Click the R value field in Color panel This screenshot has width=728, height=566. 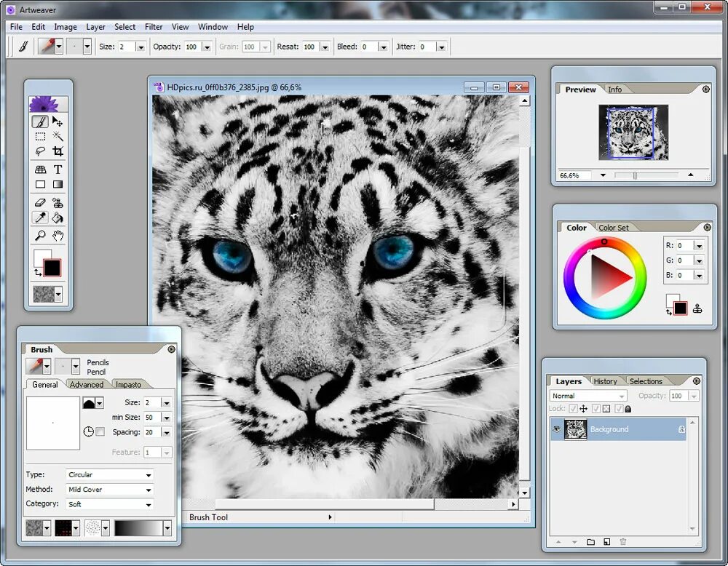(685, 245)
